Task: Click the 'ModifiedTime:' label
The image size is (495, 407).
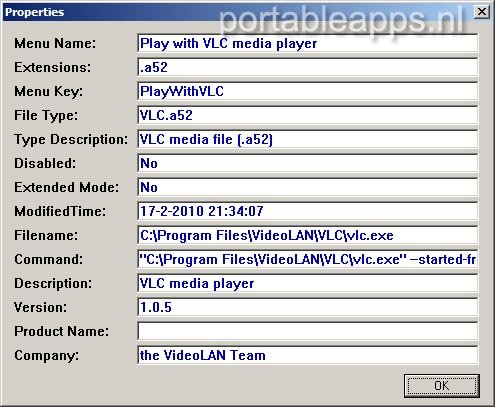Action: [60, 211]
